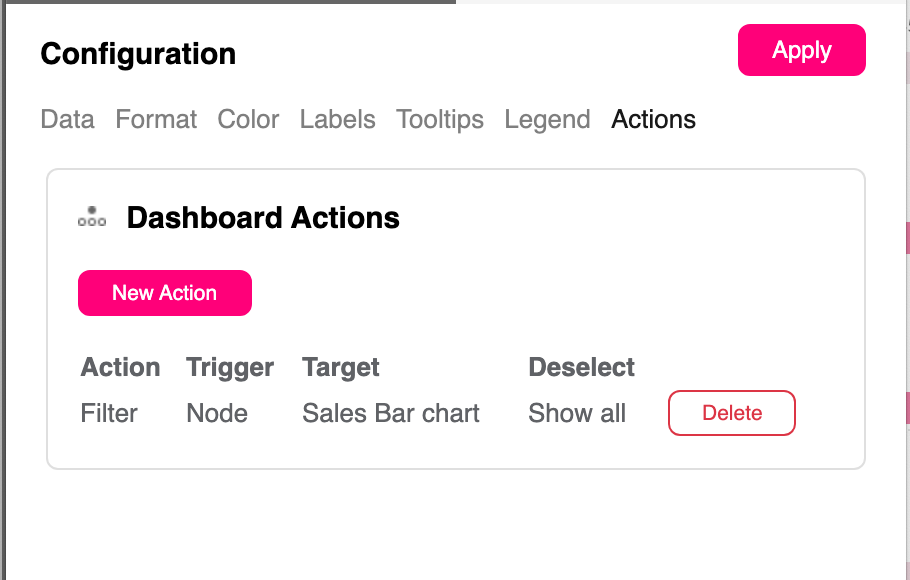Image resolution: width=910 pixels, height=580 pixels.
Task: Click the Target column header
Action: click(341, 367)
